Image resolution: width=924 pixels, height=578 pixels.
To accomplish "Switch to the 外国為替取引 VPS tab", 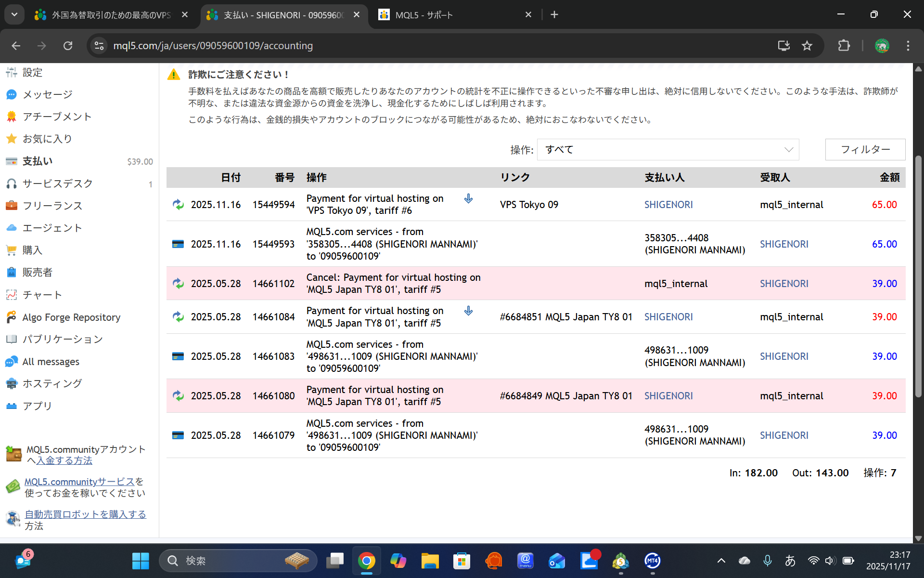I will (x=111, y=15).
